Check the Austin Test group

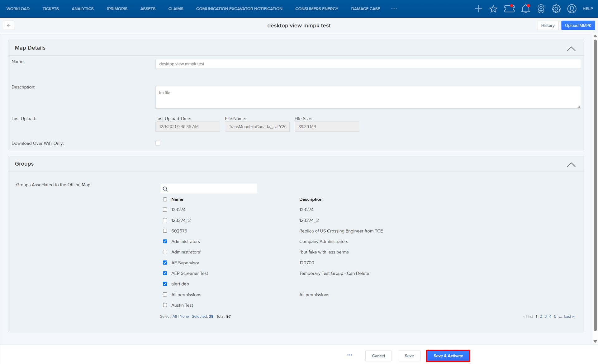(165, 305)
